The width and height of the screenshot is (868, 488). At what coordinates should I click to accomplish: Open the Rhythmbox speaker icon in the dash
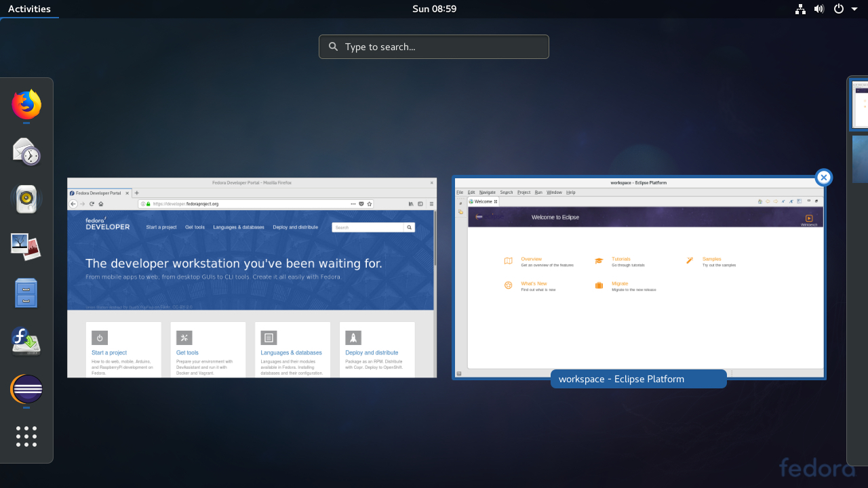pyautogui.click(x=26, y=199)
